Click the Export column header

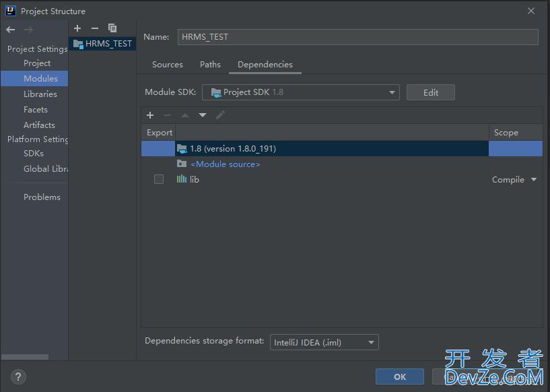pos(159,132)
